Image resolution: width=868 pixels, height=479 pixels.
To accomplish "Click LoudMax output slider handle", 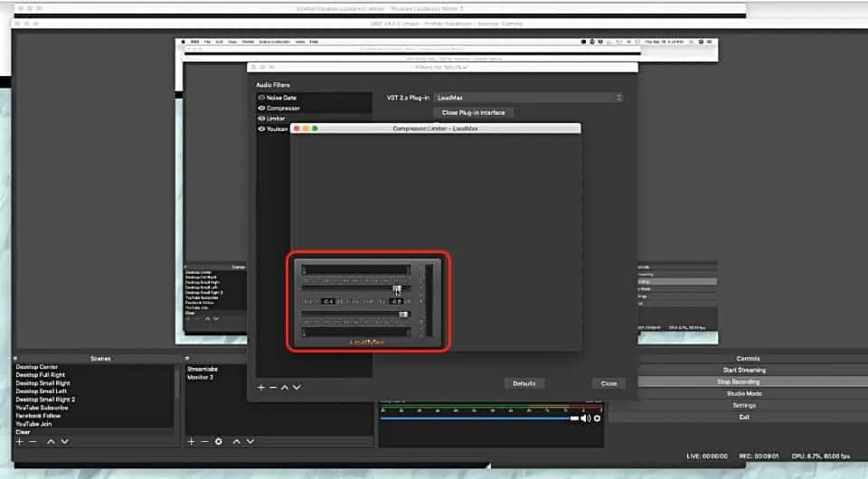I will (403, 315).
